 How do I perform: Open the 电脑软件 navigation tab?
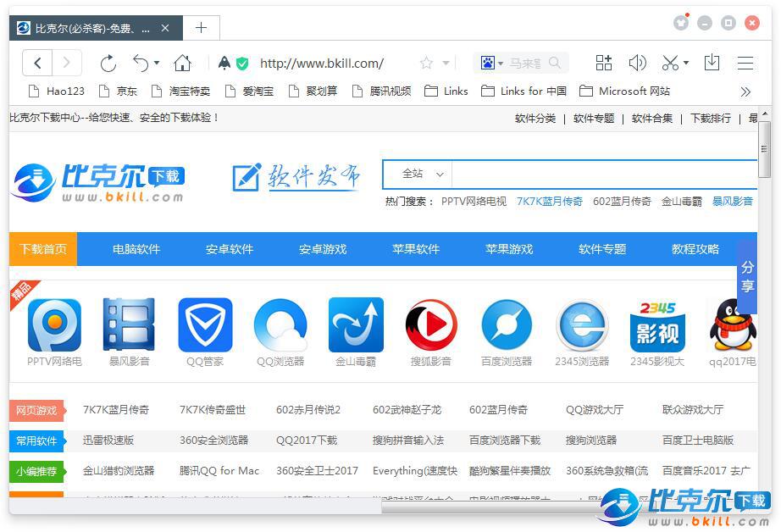[x=136, y=249]
